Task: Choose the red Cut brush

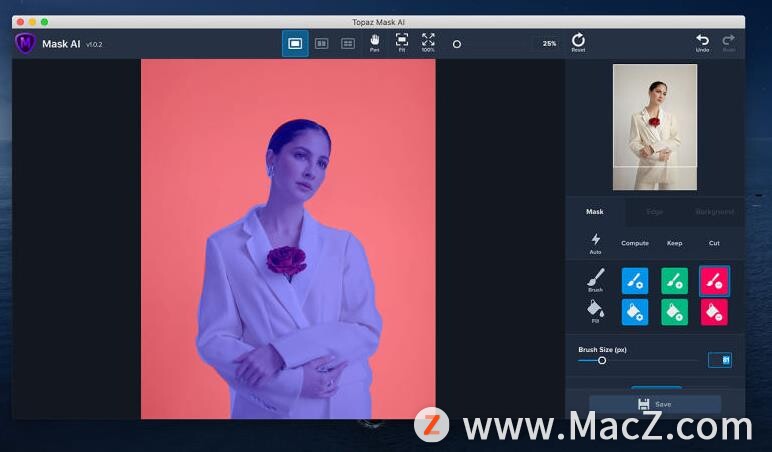Action: 714,281
